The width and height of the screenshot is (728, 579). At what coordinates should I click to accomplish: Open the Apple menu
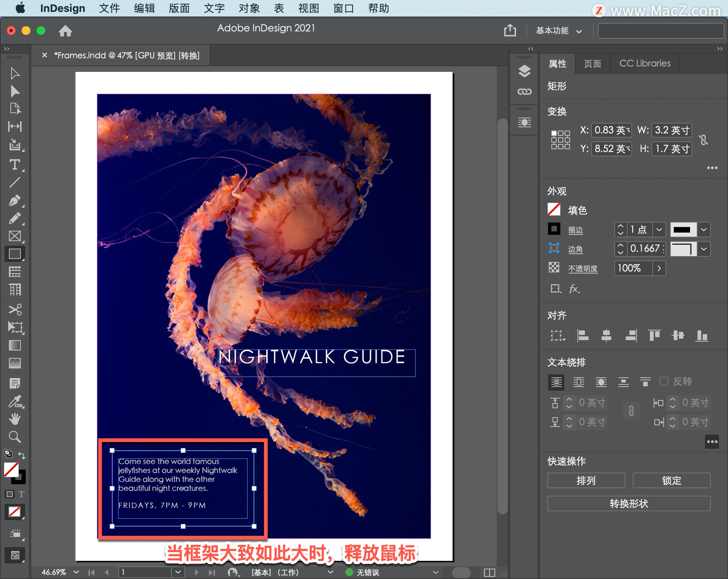(20, 8)
